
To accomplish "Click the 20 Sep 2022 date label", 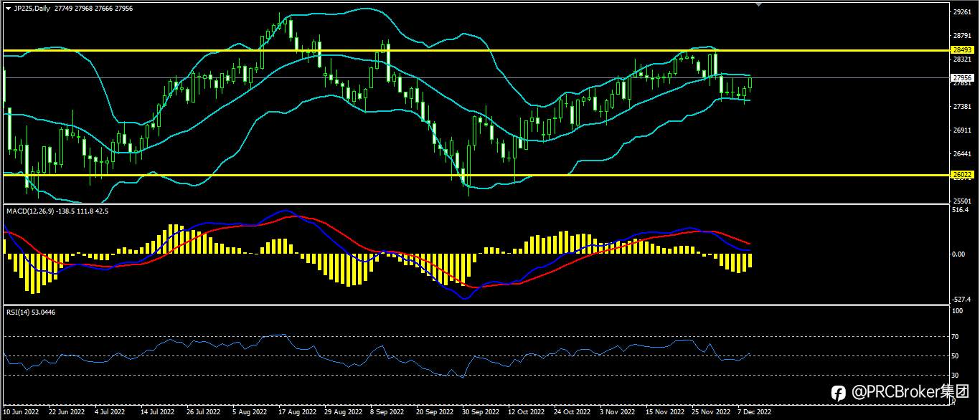I will point(434,412).
